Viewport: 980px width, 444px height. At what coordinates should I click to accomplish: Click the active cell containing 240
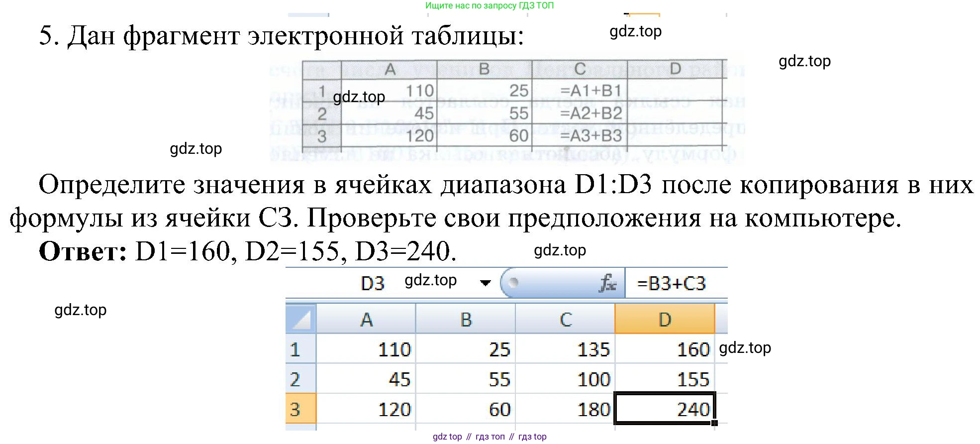coord(665,409)
